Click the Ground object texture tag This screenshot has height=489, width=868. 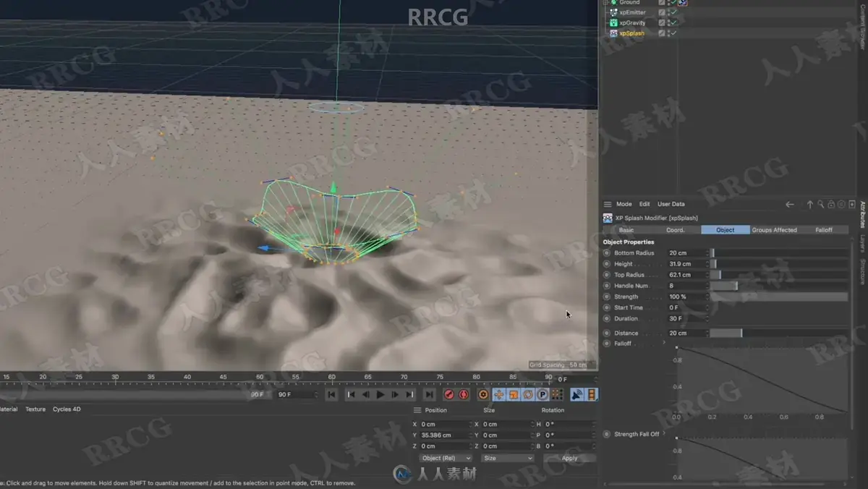(683, 3)
